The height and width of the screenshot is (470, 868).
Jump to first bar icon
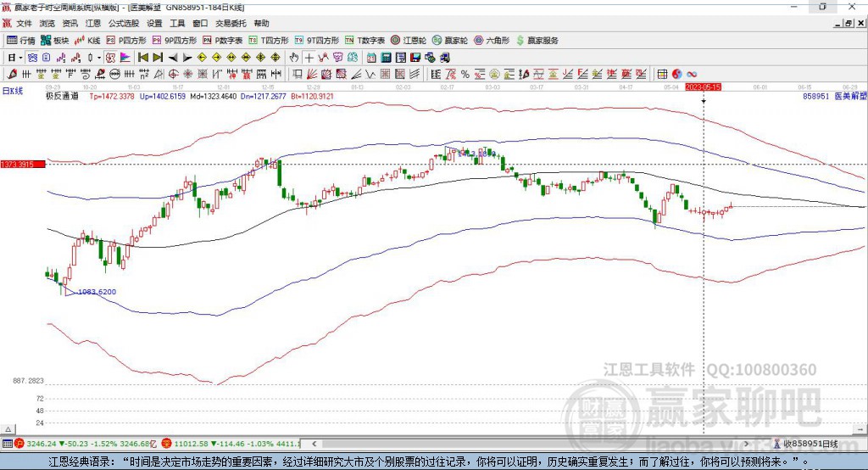click(142, 58)
